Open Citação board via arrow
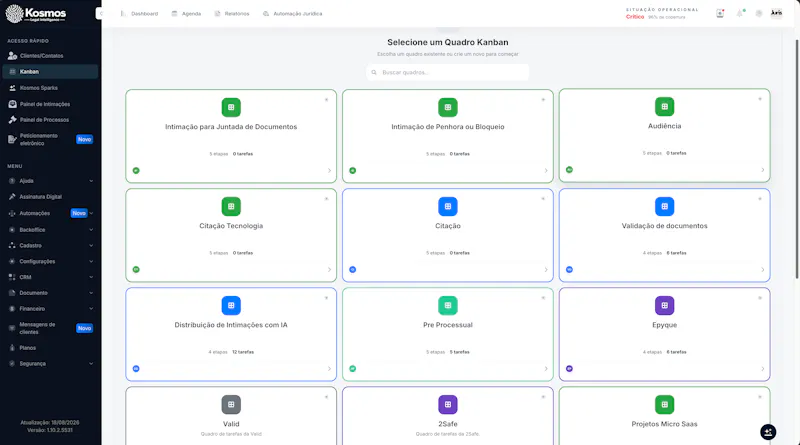The image size is (800, 445). [x=546, y=269]
